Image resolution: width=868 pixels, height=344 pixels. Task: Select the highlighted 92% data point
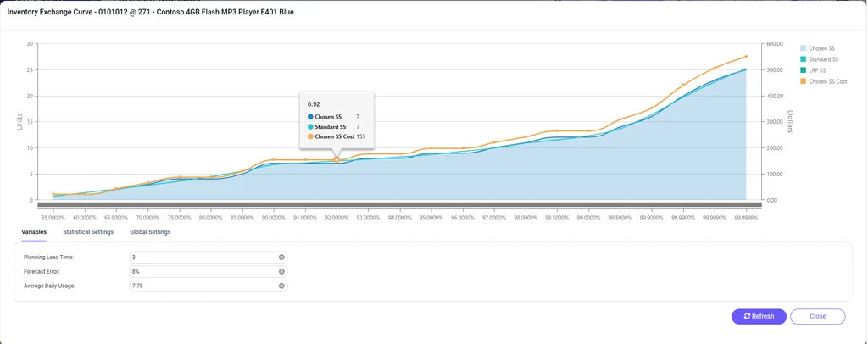(x=337, y=159)
